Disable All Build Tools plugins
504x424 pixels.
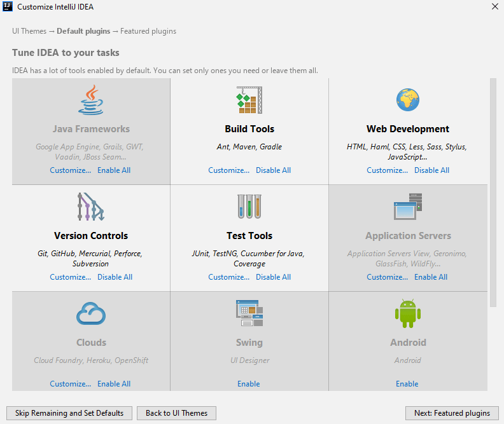coord(273,170)
